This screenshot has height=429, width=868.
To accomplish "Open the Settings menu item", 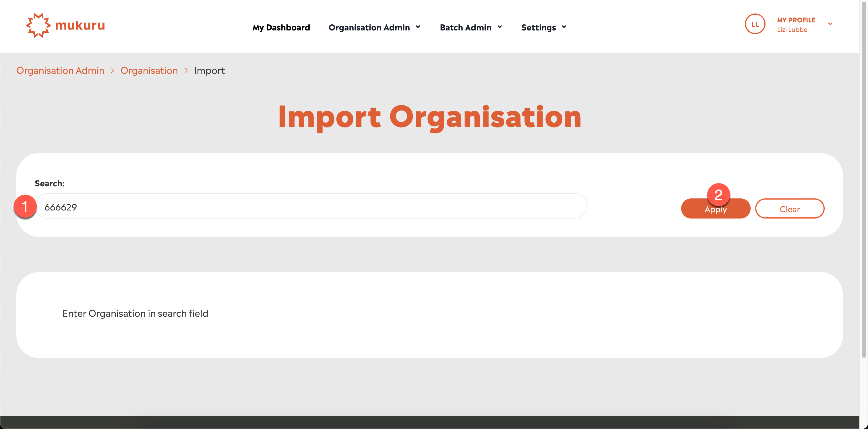I will [x=538, y=27].
